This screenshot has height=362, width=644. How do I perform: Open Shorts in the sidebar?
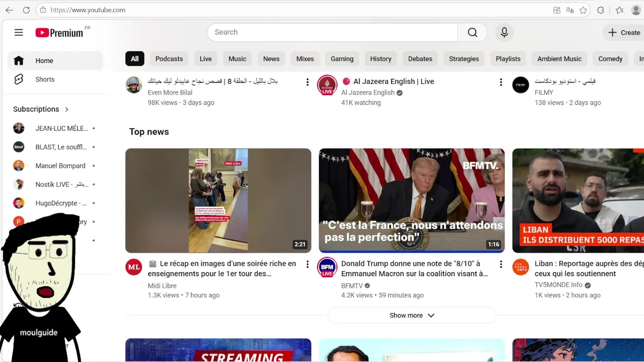(x=55, y=79)
